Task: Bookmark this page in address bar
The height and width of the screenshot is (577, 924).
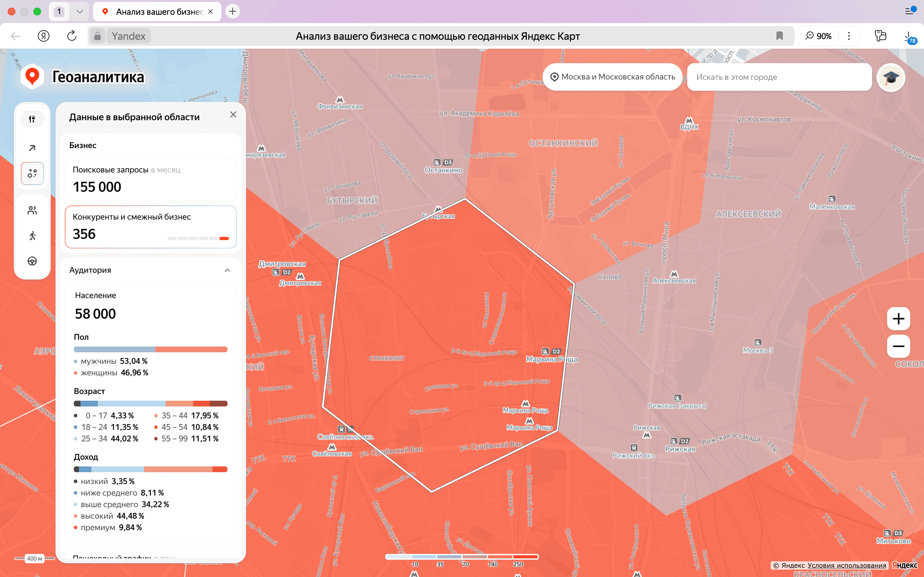Action: pos(779,36)
